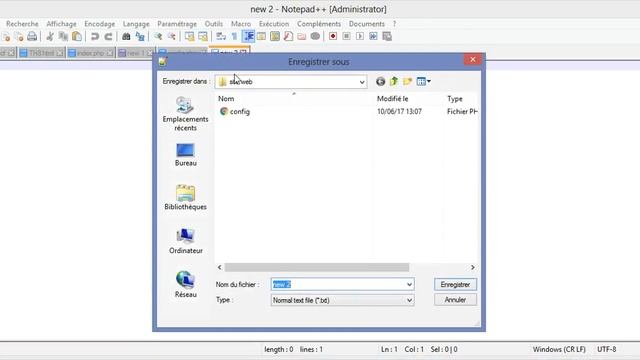Viewport: 640px width, 360px height.
Task: Open the Paramétrage menu
Action: [x=177, y=24]
